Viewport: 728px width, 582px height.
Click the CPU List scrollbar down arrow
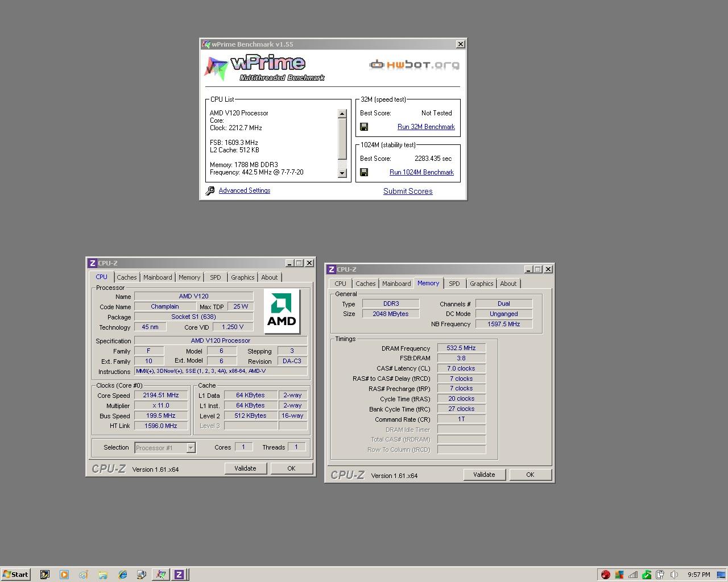pos(342,173)
